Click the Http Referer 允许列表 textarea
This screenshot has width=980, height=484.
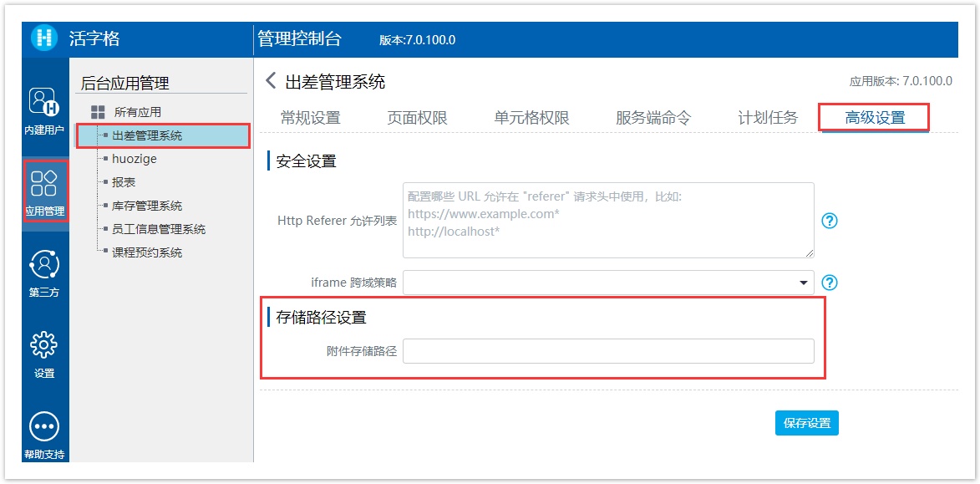608,221
